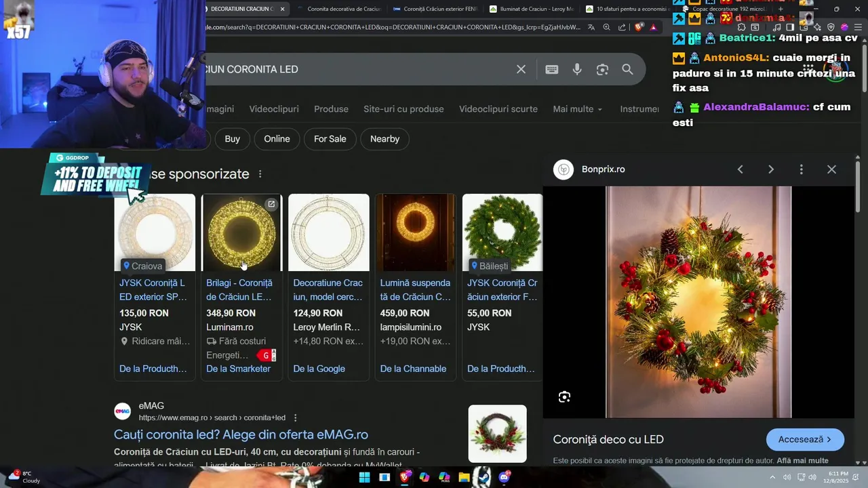Click the share icon in address bar
The image size is (868, 488).
(621, 28)
